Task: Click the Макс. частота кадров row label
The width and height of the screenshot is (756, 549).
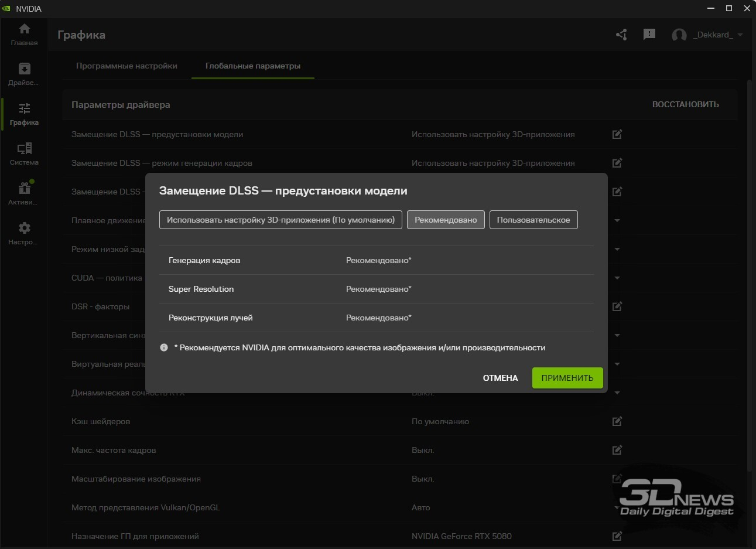Action: coord(114,450)
